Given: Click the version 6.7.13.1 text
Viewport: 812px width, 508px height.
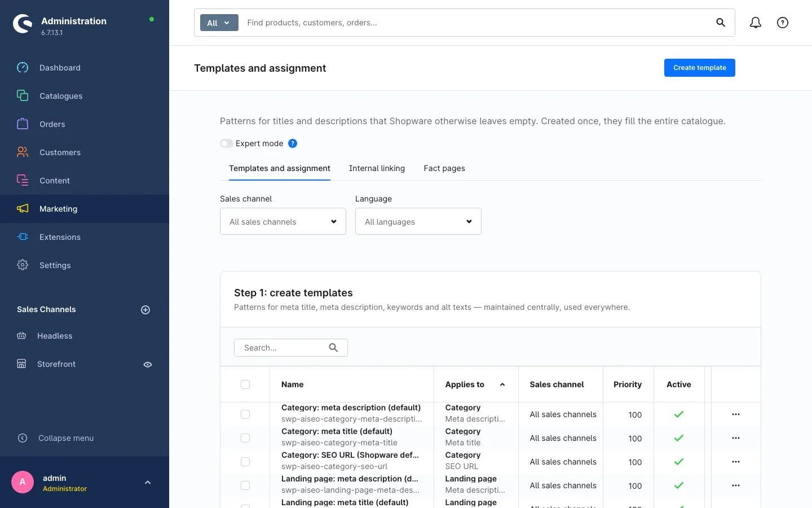Looking at the screenshot, I should pos(52,33).
